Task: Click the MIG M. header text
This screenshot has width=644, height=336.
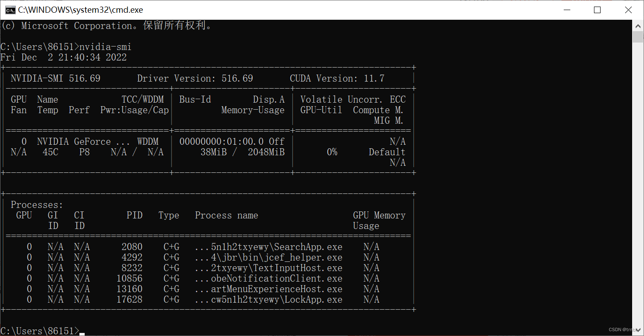Action: (389, 121)
